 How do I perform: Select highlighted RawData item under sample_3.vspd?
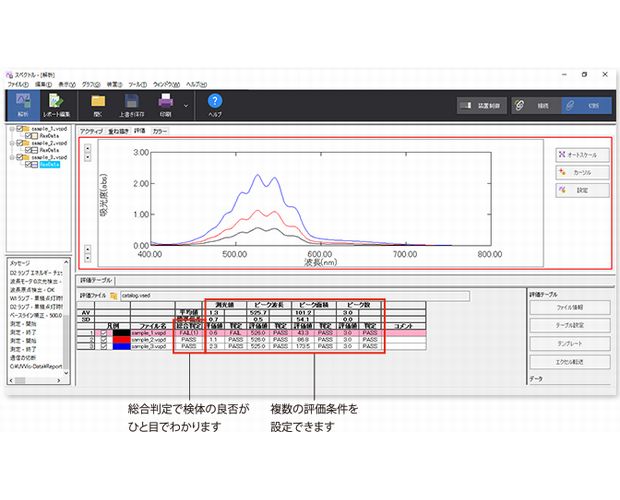(x=49, y=164)
